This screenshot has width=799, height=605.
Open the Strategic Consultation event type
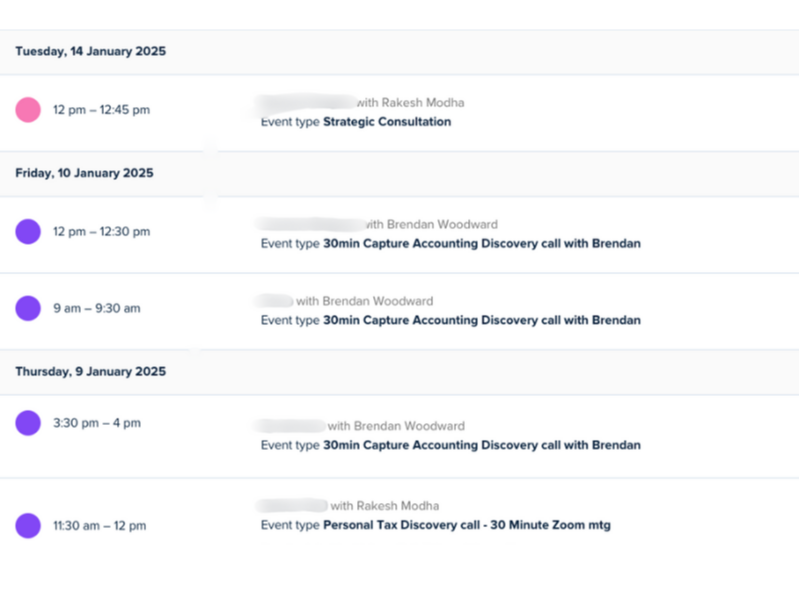coord(386,122)
